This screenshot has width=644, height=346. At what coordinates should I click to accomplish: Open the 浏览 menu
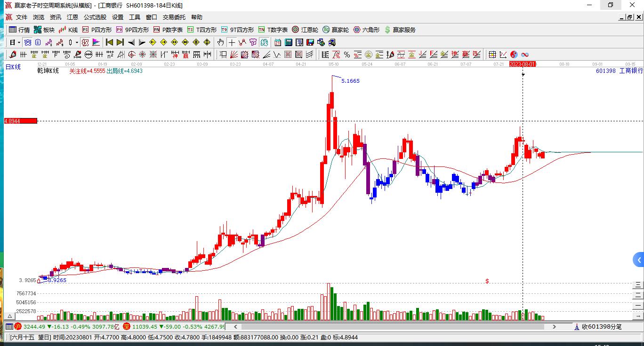(x=39, y=17)
